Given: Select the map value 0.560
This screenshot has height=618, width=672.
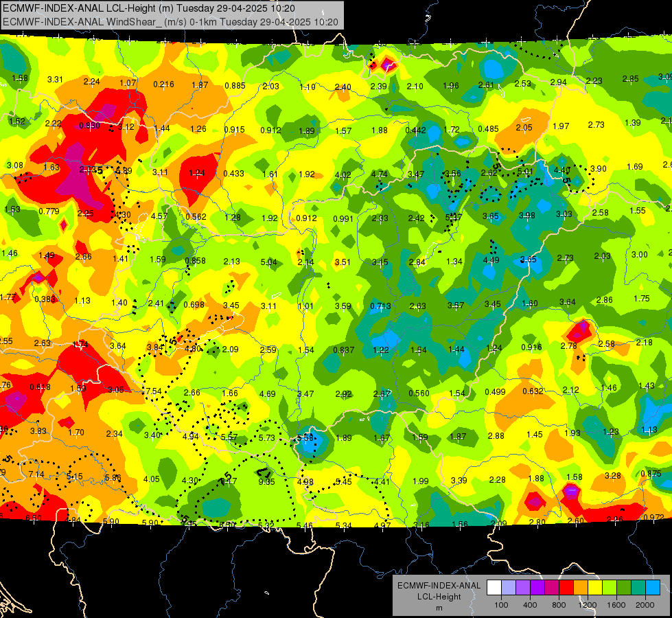Looking at the screenshot, I should 419,393.
